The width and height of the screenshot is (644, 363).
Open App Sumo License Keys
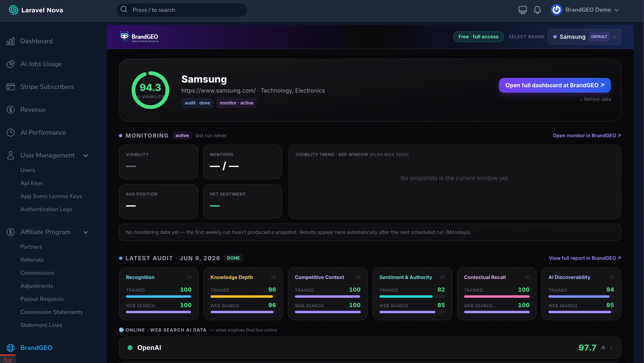click(51, 196)
